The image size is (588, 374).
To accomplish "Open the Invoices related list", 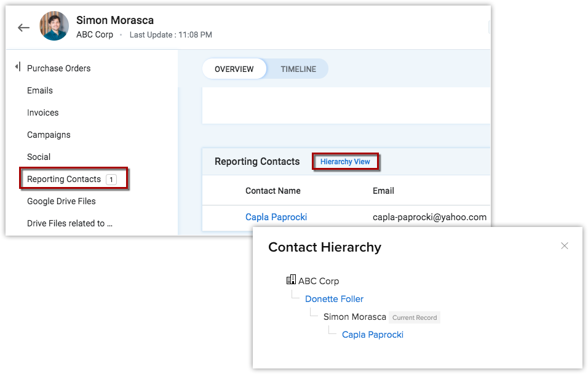I will point(43,113).
